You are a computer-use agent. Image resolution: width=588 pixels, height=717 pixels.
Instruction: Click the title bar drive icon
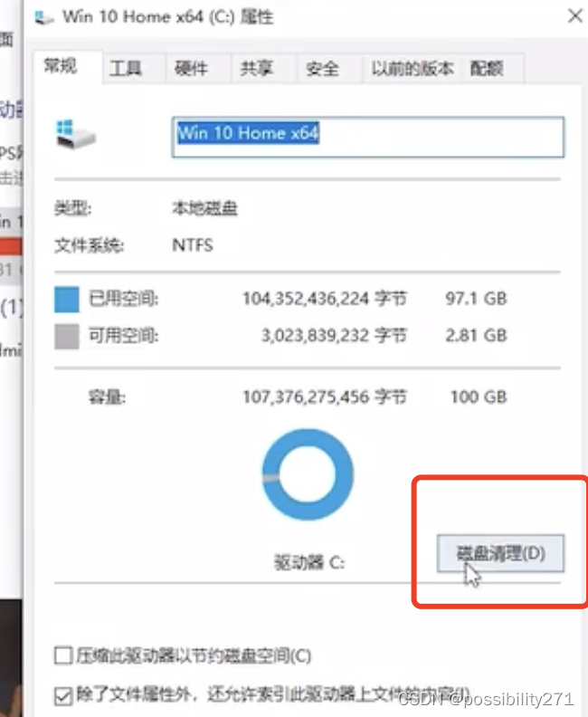point(43,18)
